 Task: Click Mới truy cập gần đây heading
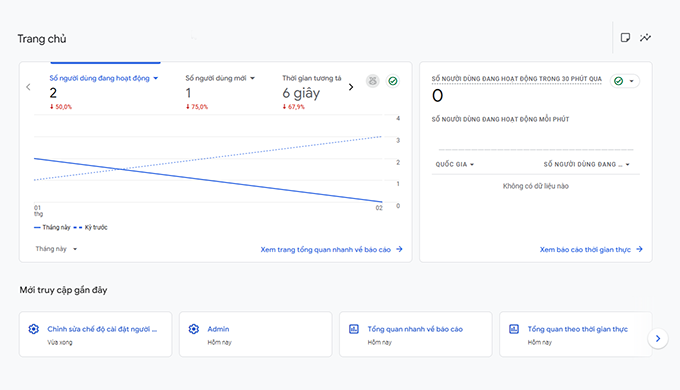[x=63, y=290]
